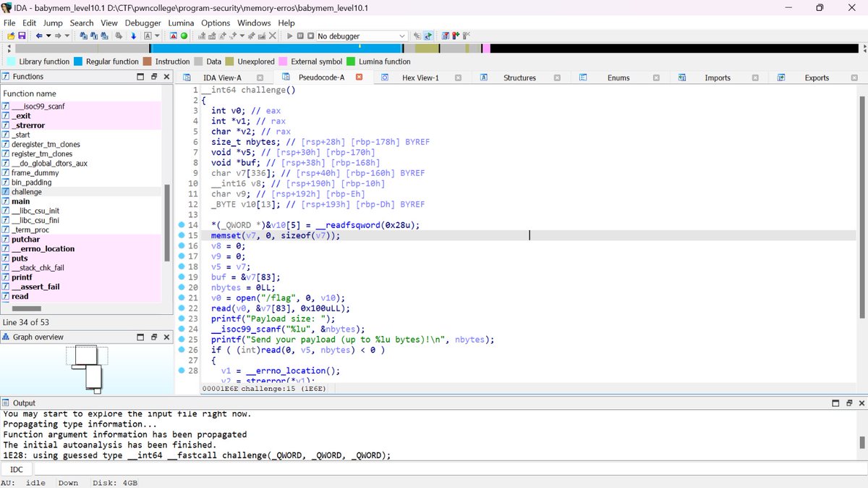Viewport: 868px width, 488px height.
Task: Open the Jump menu
Action: coord(53,22)
